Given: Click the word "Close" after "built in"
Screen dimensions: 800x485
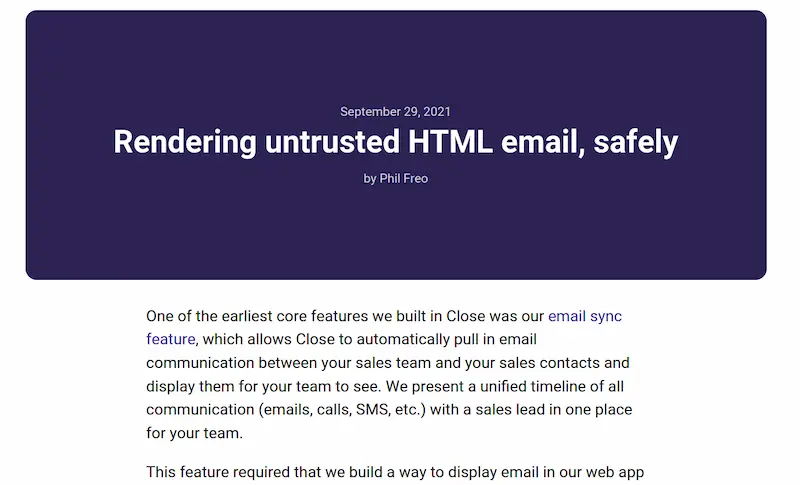Looking at the screenshot, I should pos(466,316).
